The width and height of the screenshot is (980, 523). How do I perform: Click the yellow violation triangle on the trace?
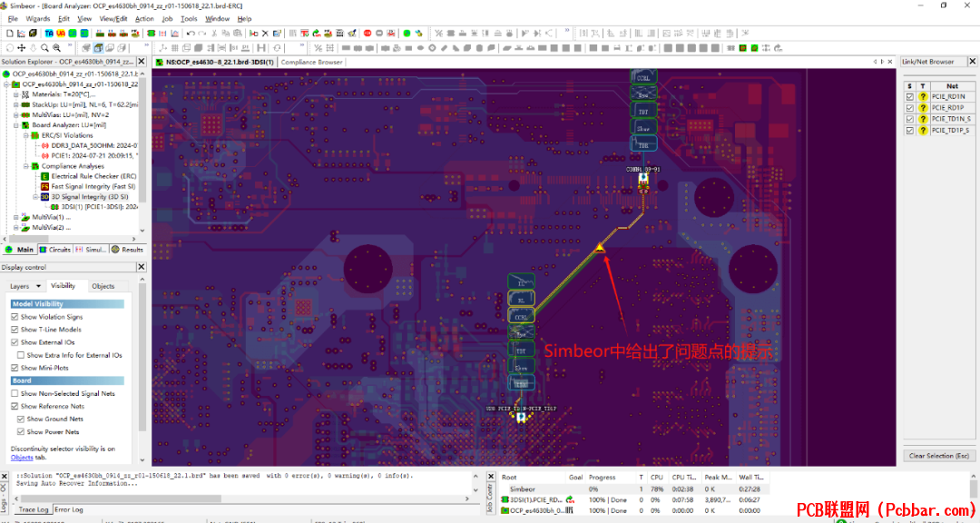pos(600,248)
